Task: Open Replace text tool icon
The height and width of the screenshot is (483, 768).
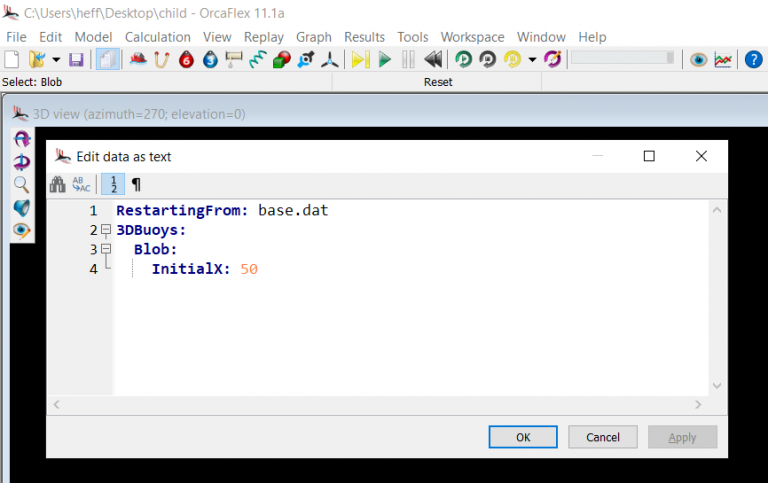Action: click(x=82, y=185)
